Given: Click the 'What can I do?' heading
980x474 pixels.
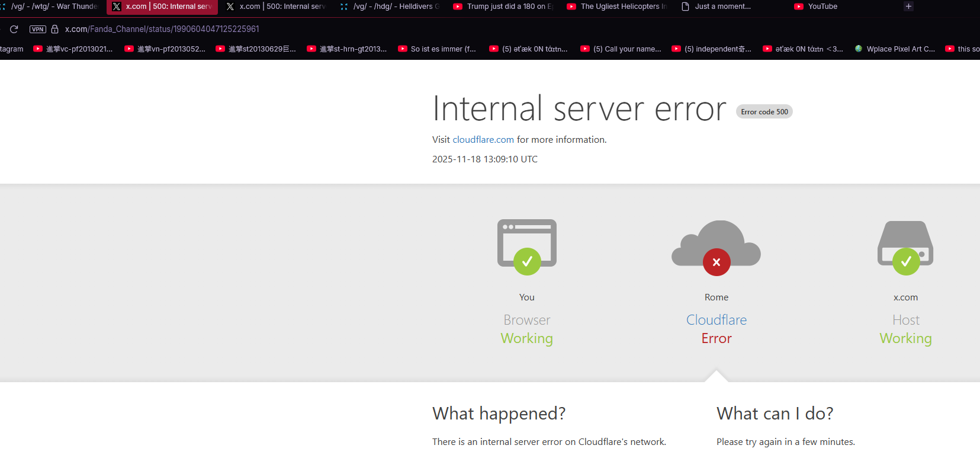Looking at the screenshot, I should tap(775, 414).
